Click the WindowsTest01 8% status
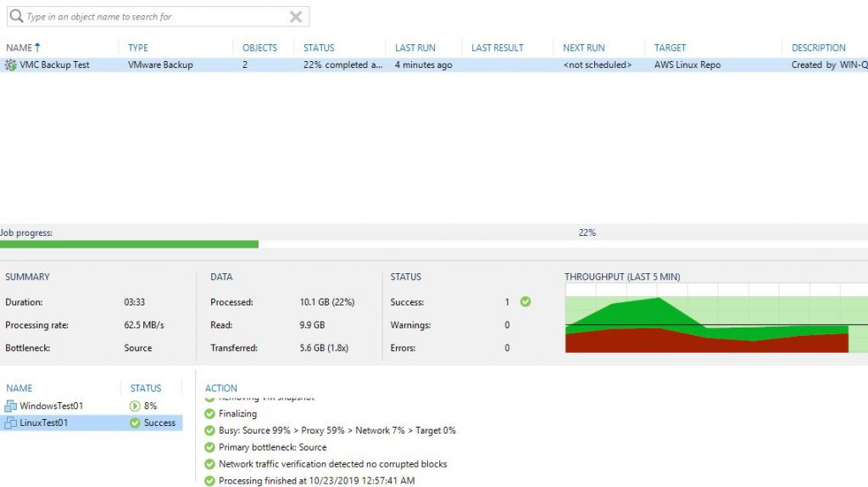Screen dimensions: 868x487 (151, 406)
